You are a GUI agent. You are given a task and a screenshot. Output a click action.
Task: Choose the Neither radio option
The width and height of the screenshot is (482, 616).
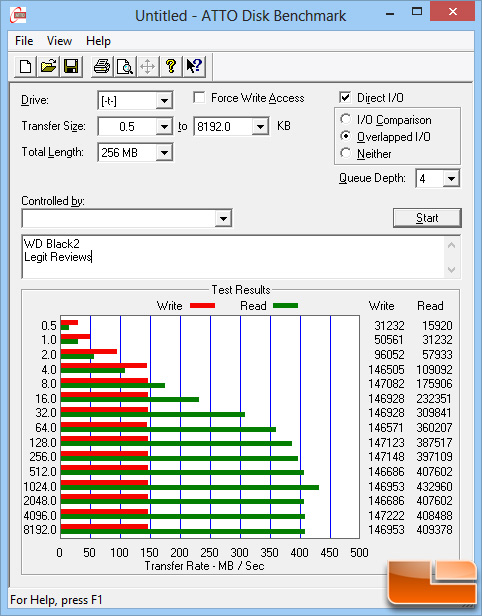(346, 153)
